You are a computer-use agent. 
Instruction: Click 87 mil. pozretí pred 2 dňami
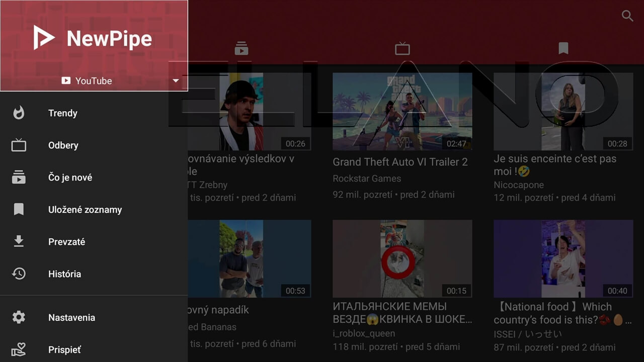554,346
